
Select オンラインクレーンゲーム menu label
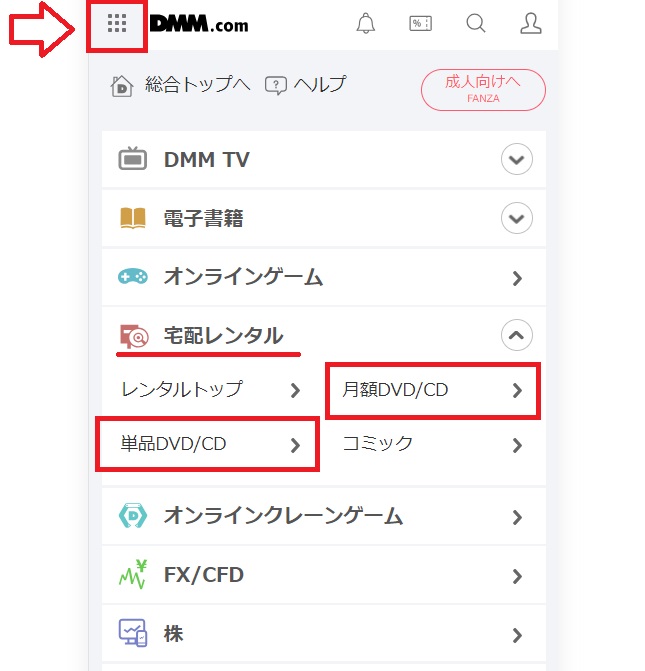283,515
